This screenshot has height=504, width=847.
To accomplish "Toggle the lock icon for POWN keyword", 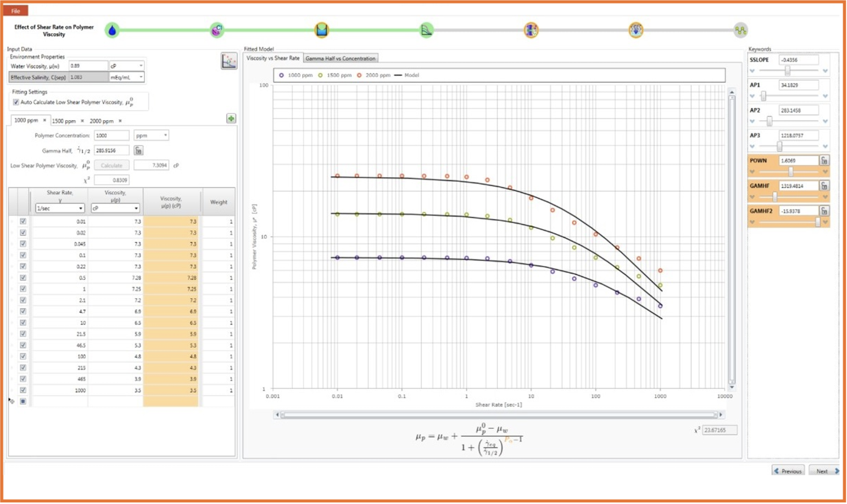I will (x=824, y=161).
